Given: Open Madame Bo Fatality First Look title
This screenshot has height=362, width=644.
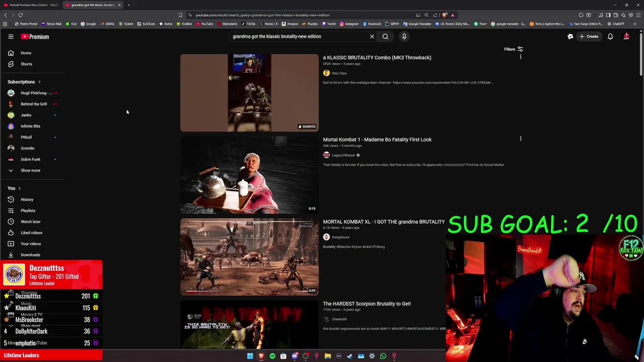Looking at the screenshot, I should click(x=377, y=139).
